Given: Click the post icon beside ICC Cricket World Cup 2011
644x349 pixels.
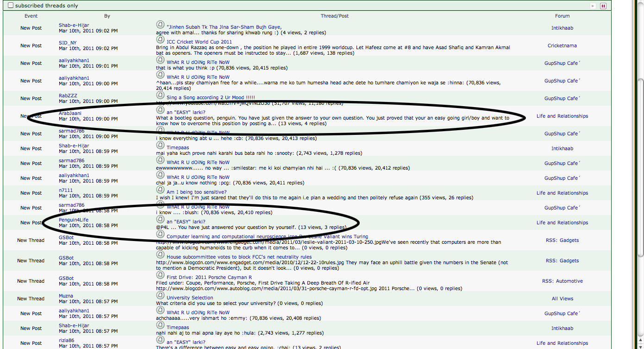Looking at the screenshot, I should (160, 40).
